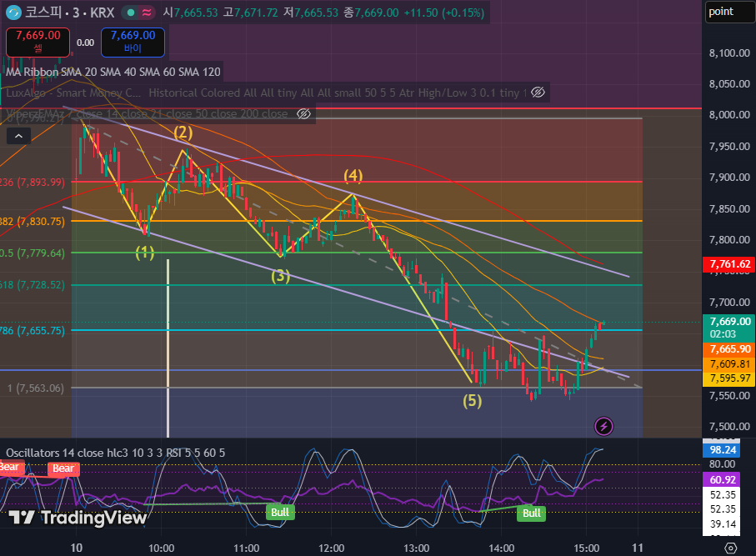This screenshot has width=756, height=556.
Task: Click wave label (5) on the chart
Action: (472, 401)
